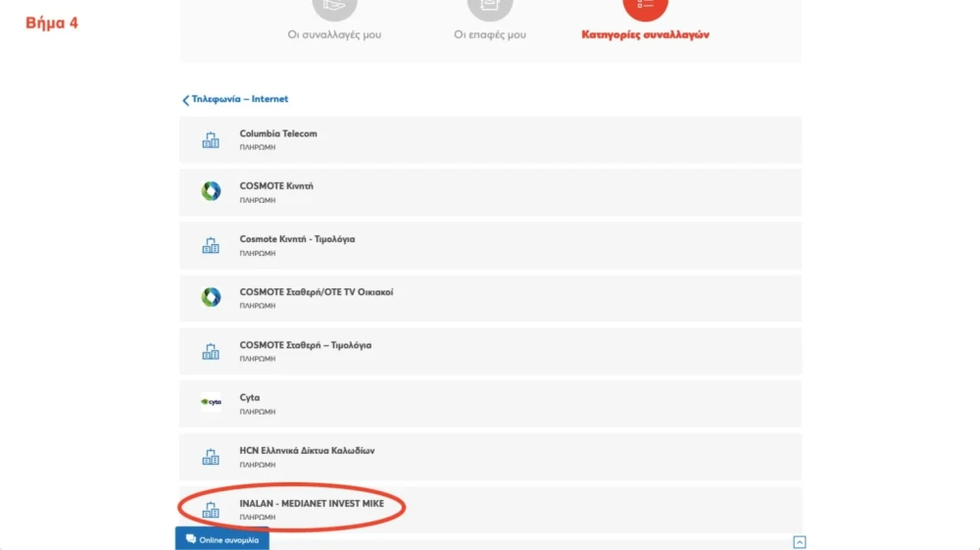980x550 pixels.
Task: Click COSMOTE Σταθερή – Τιμολόγια building icon
Action: [211, 351]
